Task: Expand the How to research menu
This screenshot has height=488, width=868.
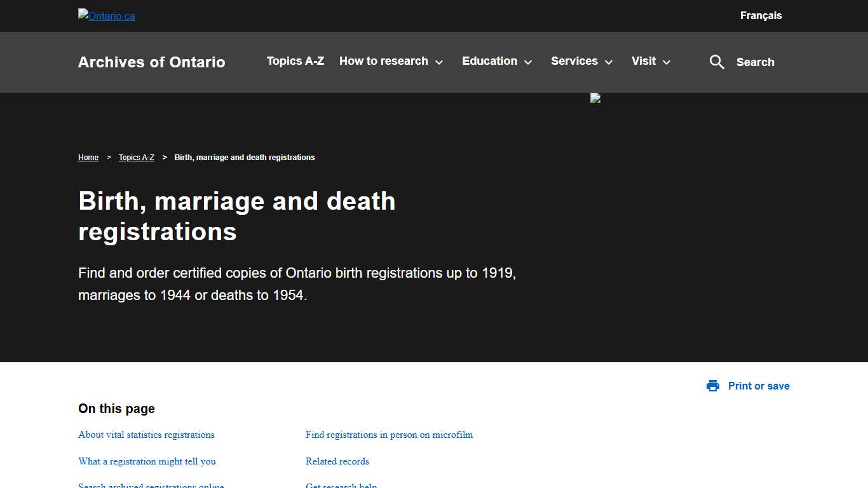Action: pos(384,61)
